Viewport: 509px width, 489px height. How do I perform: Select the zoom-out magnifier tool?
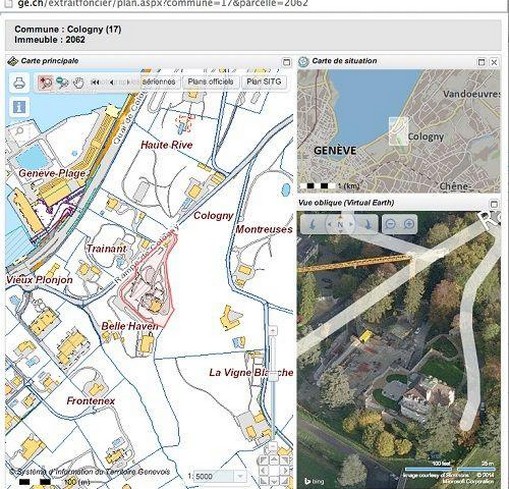click(62, 82)
